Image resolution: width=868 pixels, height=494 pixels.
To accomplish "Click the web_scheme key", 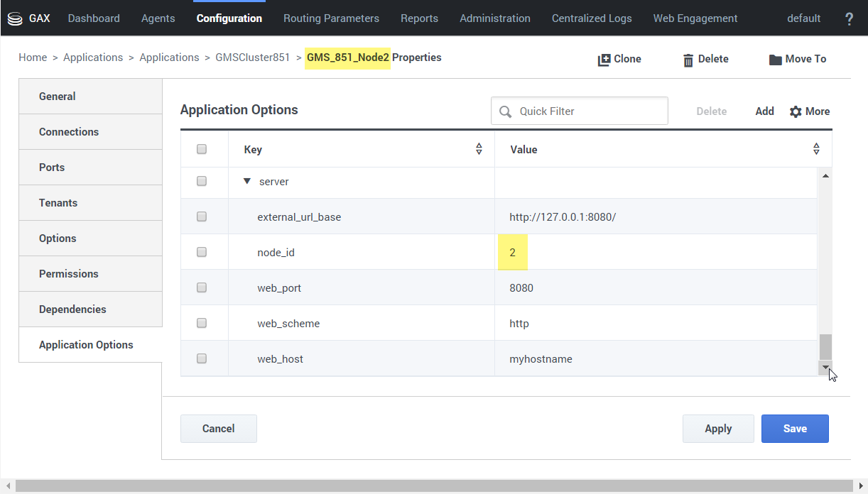I will (x=288, y=323).
